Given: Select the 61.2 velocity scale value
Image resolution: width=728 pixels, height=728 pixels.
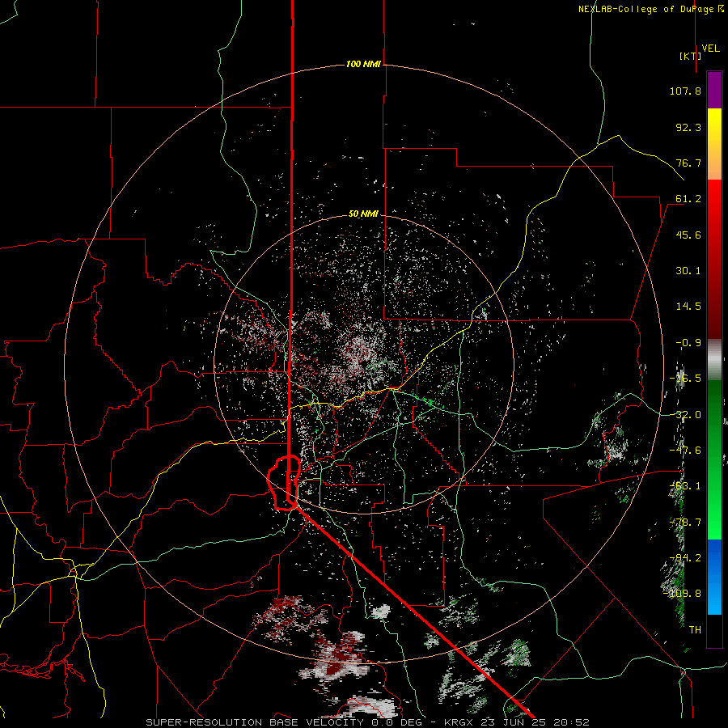Looking at the screenshot, I should pos(688,199).
